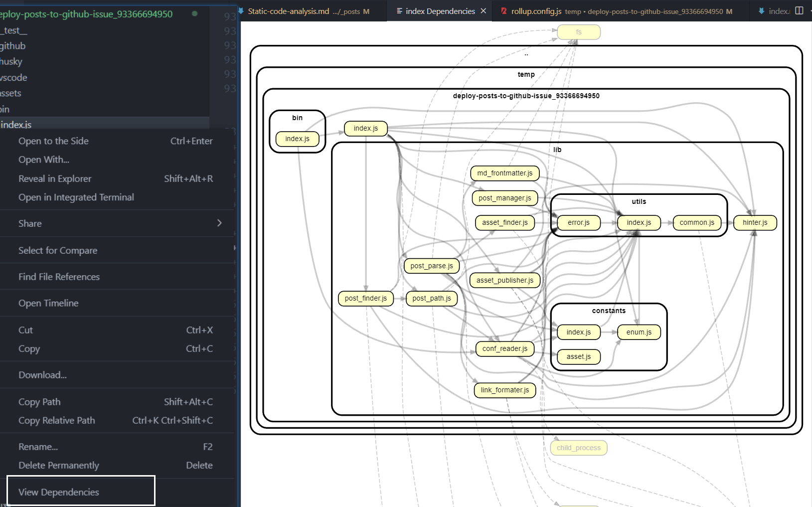
Task: Click the Markdown icon on Static-code-analysis.md tab
Action: tap(241, 11)
